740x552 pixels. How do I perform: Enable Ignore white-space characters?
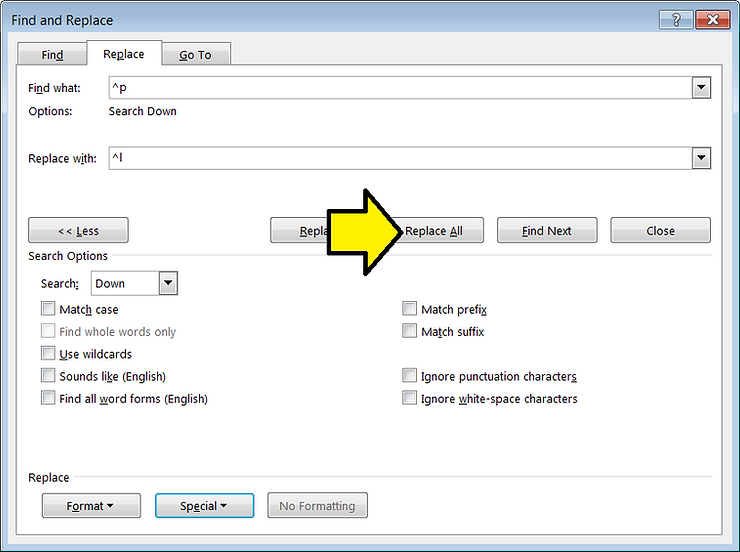(x=410, y=398)
